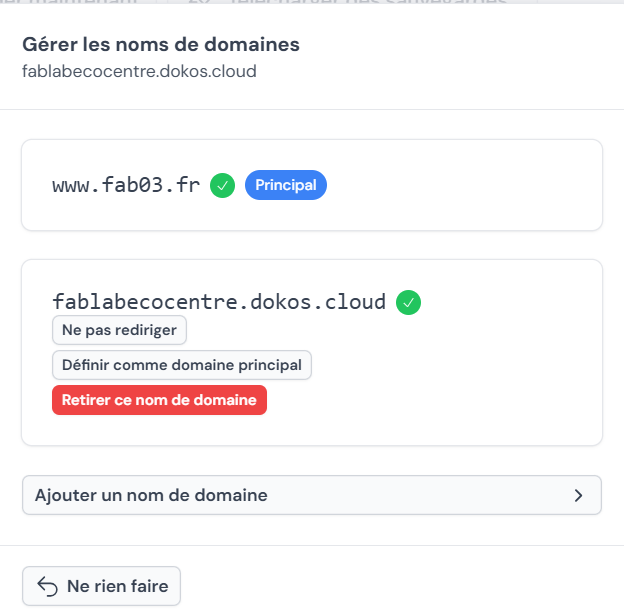624x616 pixels.
Task: Click the blank gap between the two domain cards
Action: [x=311, y=245]
